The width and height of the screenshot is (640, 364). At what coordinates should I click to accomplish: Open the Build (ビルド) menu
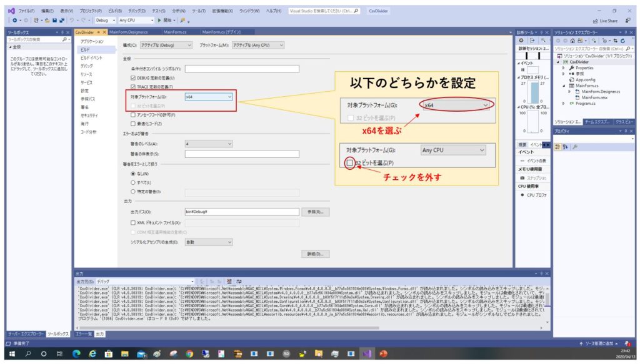(115, 11)
